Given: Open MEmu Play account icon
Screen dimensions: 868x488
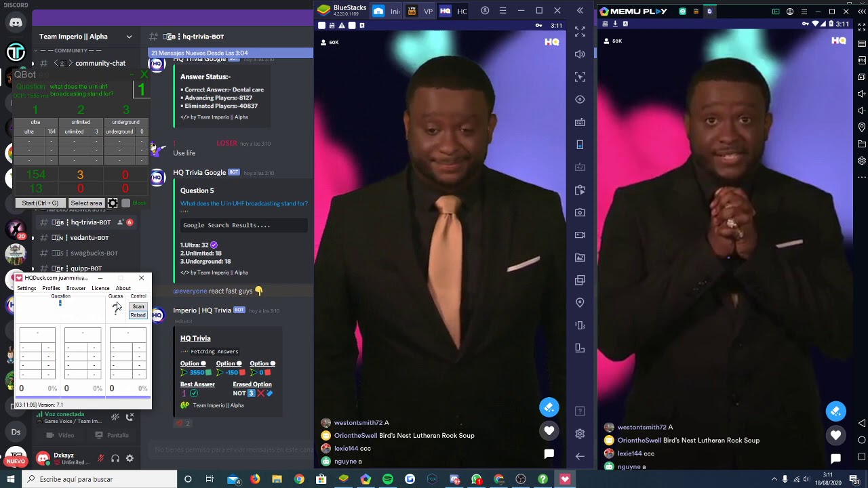Looking at the screenshot, I should (x=790, y=12).
